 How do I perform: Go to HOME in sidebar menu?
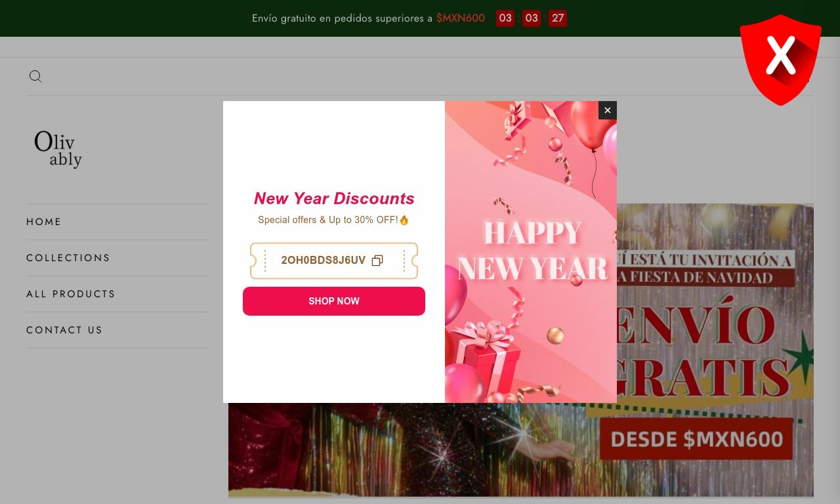click(x=44, y=222)
